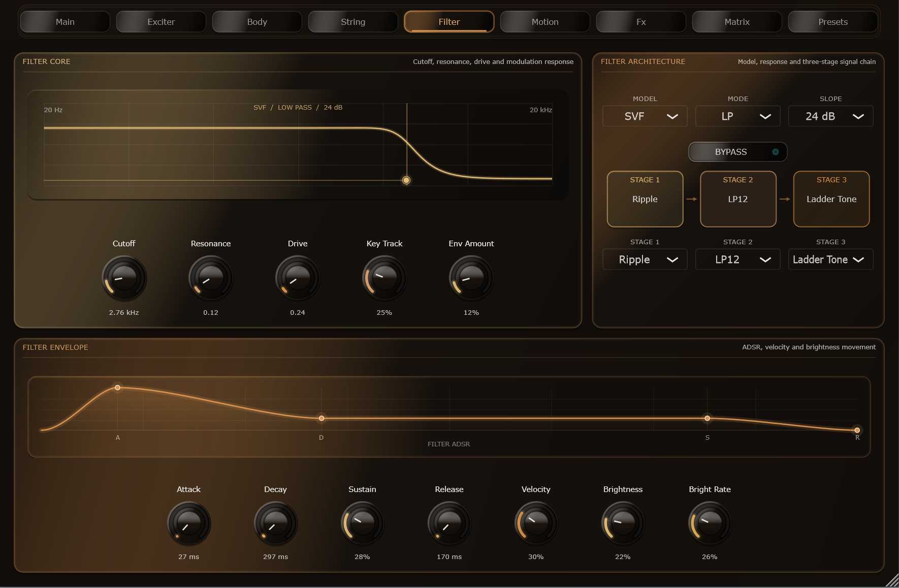Click the Resonance knob
Image resolution: width=899 pixels, height=588 pixels.
pos(211,278)
